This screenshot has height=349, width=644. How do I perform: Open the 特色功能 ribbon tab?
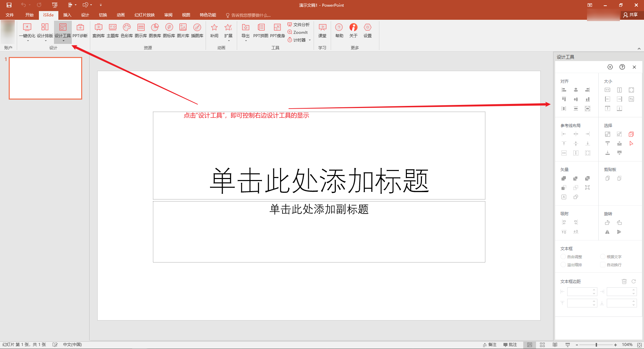(x=208, y=15)
